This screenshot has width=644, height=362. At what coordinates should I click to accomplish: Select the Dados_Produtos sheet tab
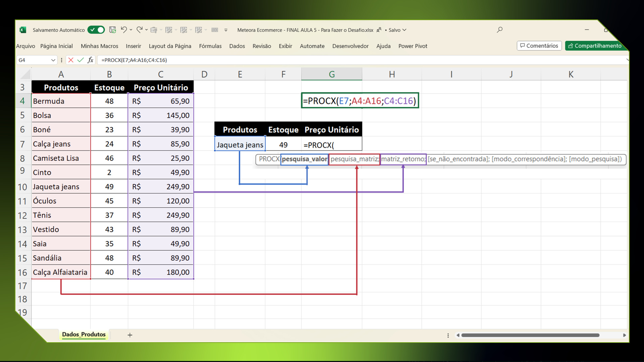84,334
